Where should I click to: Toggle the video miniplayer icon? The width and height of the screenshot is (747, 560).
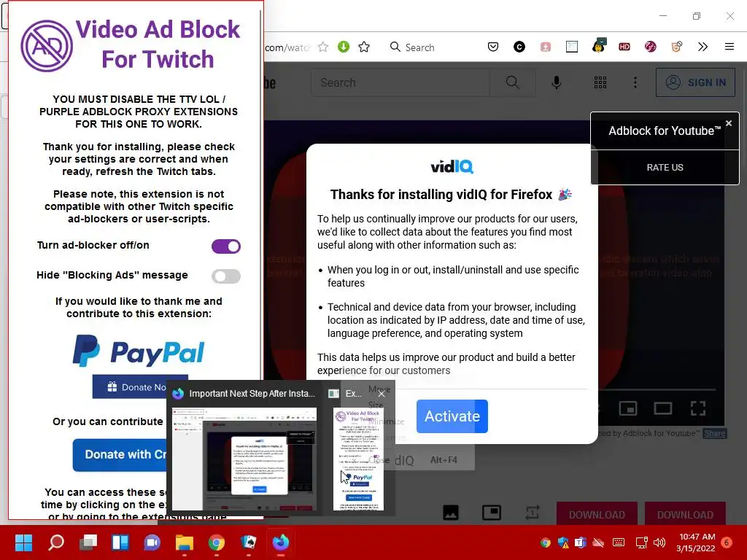coord(628,408)
